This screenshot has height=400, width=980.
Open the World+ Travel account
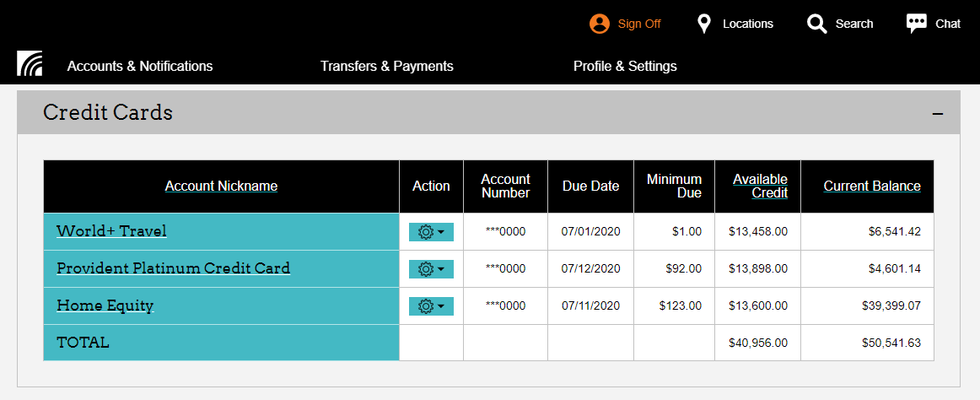pyautogui.click(x=111, y=231)
